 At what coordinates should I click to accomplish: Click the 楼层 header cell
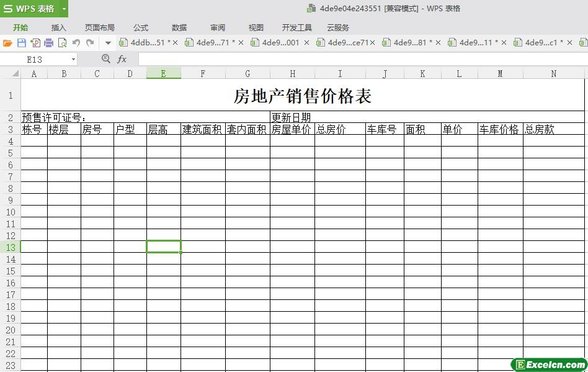tap(64, 129)
